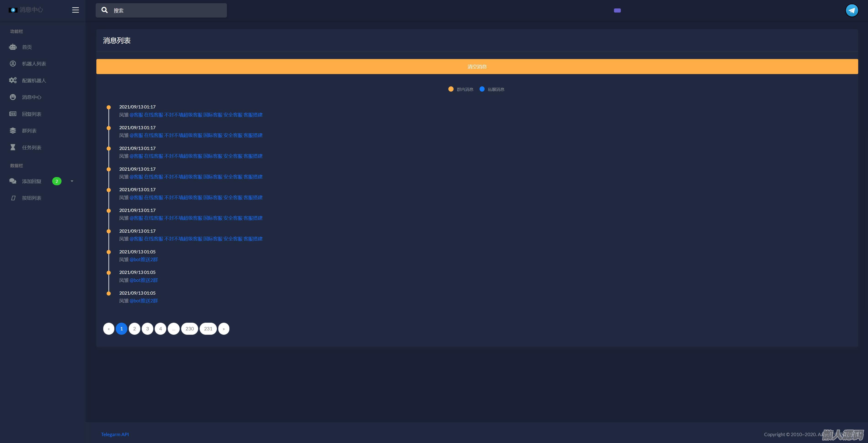Click the layers icon for 群列表
This screenshot has height=443, width=868.
point(13,131)
